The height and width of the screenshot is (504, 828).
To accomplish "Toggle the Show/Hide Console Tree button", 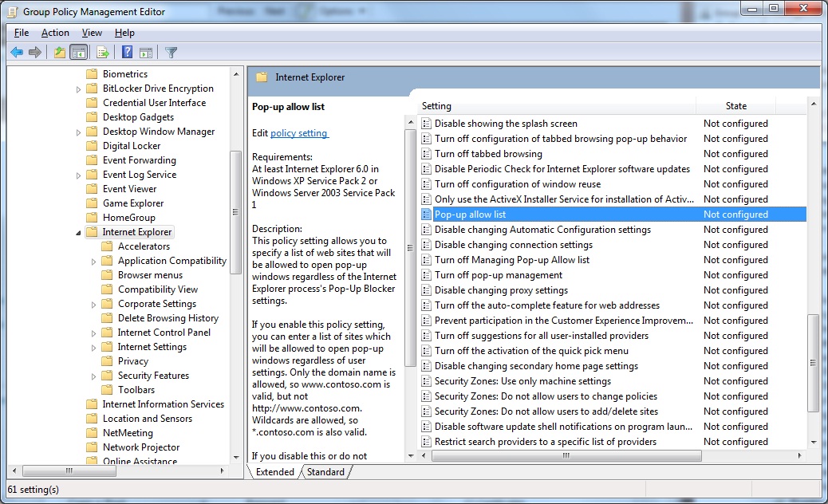I will 78,53.
